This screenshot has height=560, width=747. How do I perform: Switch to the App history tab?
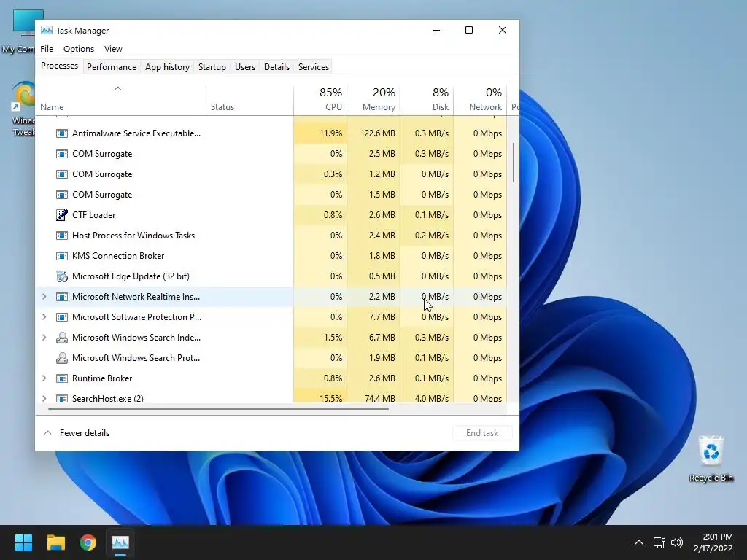click(x=167, y=67)
